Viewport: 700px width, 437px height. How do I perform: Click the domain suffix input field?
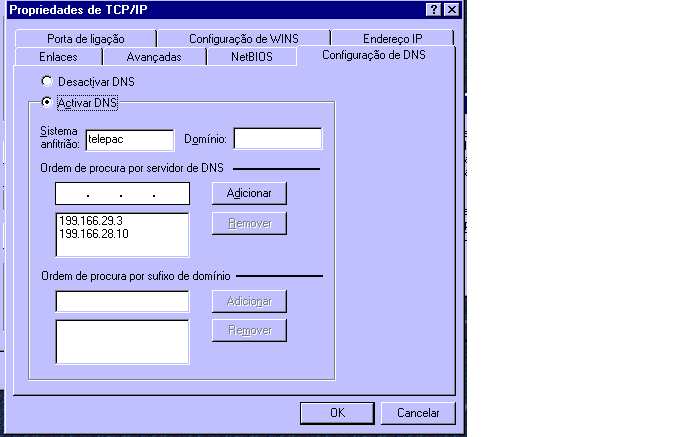click(x=122, y=301)
